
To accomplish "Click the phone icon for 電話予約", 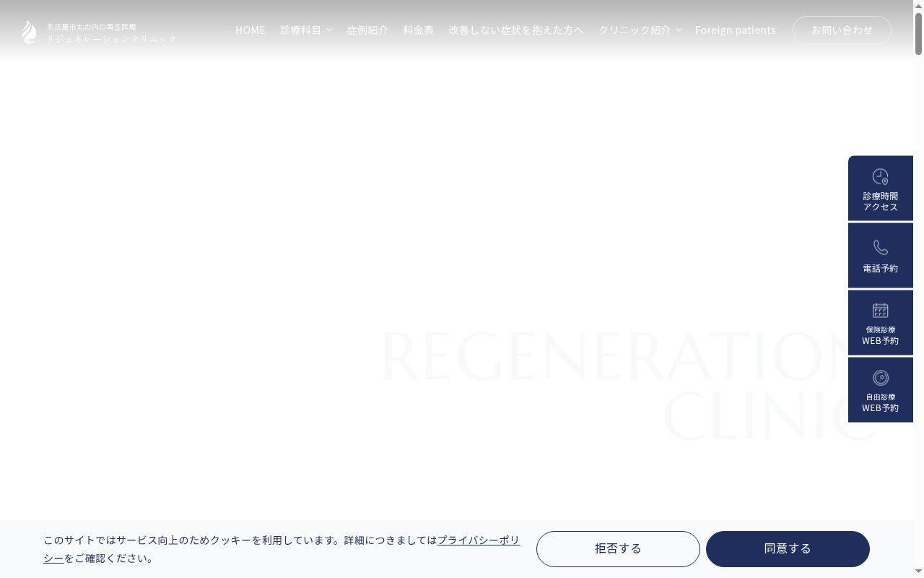I will tap(881, 247).
